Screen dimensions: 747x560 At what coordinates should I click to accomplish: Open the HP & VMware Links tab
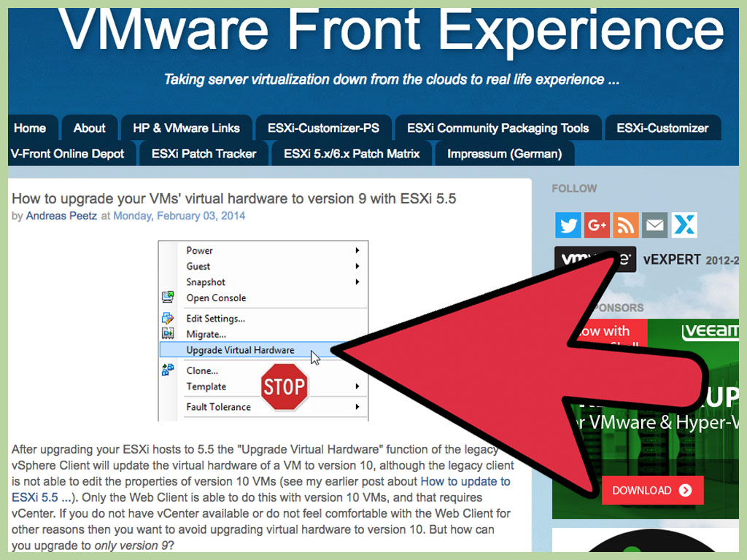[x=186, y=128]
